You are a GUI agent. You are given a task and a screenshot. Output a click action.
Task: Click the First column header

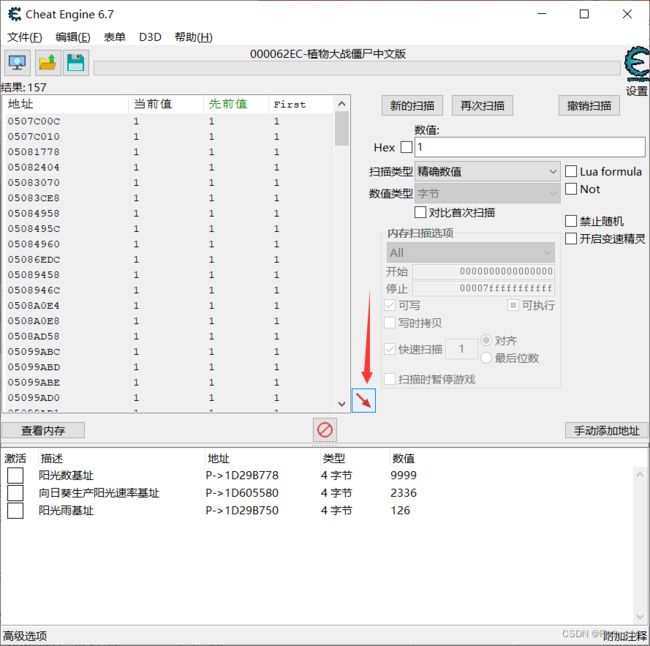301,104
